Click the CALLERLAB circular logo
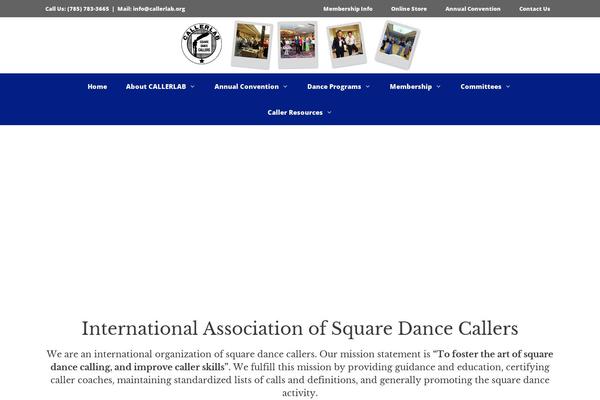The height and width of the screenshot is (400, 600). (202, 43)
